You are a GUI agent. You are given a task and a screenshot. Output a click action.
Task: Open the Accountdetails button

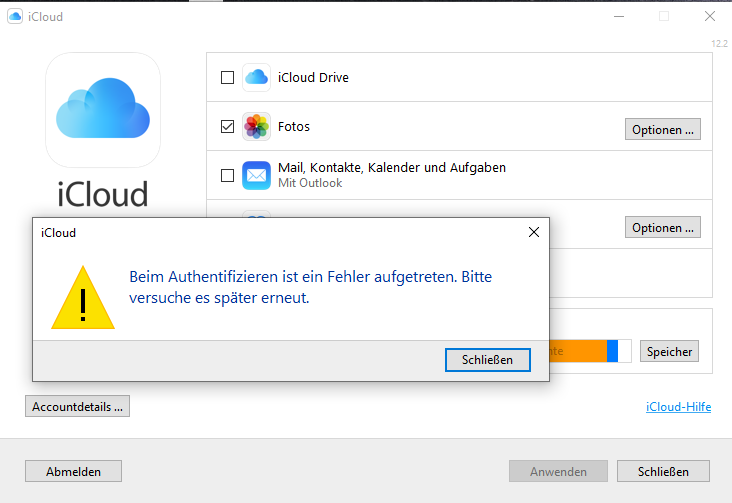click(77, 406)
